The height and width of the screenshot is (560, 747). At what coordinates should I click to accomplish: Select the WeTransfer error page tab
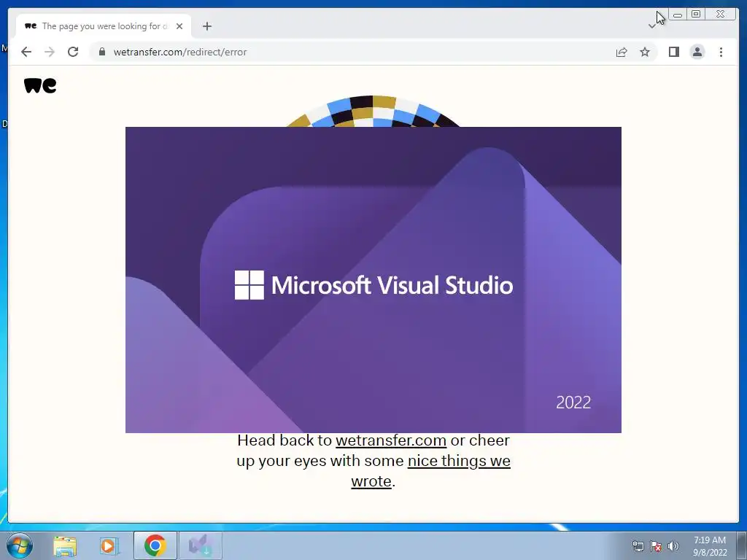[103, 26]
